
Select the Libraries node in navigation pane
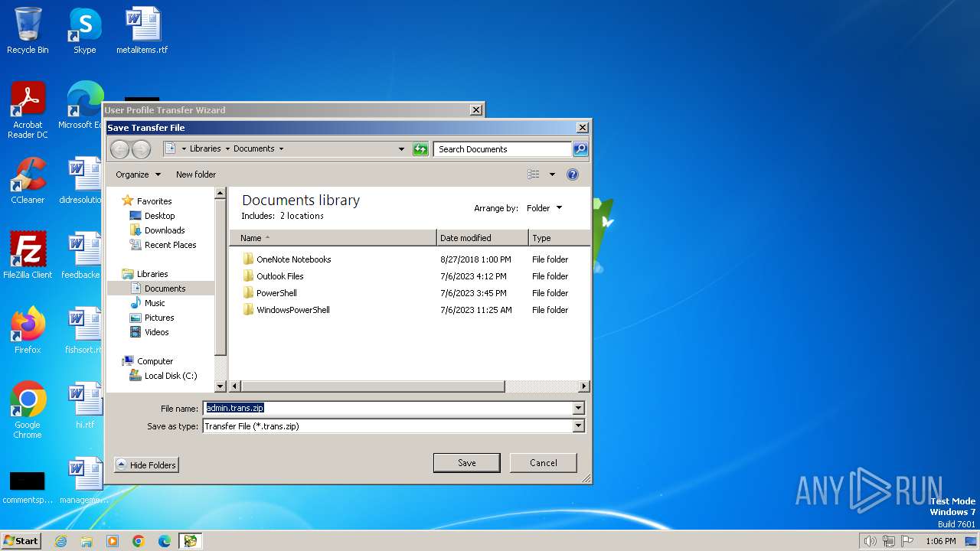coord(145,274)
